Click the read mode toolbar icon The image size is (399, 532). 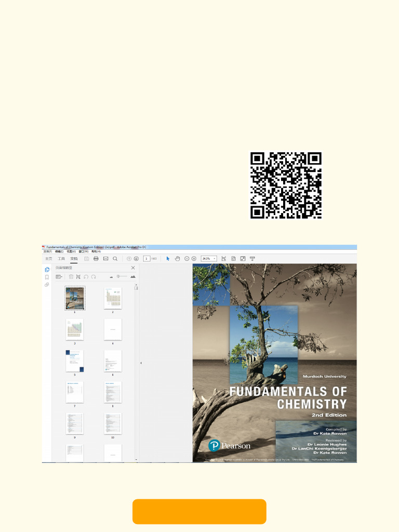tap(252, 259)
